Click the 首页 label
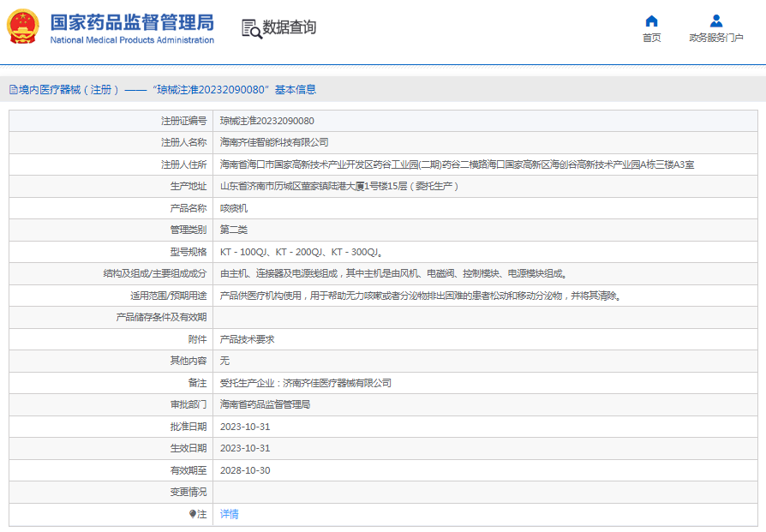 (x=651, y=38)
